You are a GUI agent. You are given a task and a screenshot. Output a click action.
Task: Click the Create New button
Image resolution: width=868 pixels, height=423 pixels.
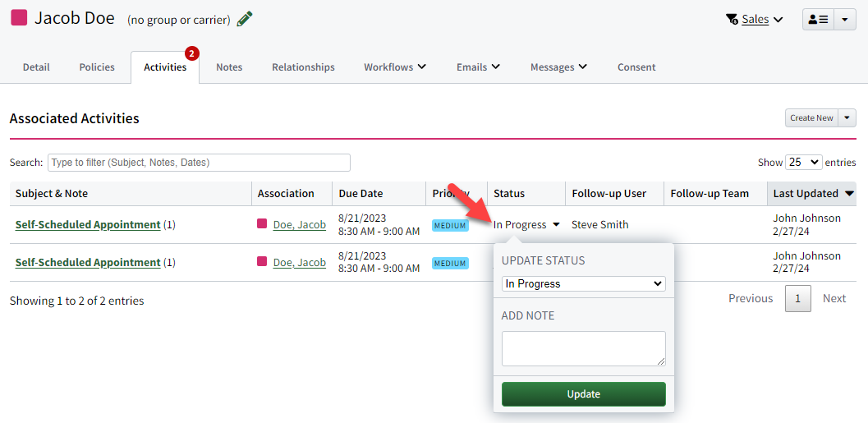pyautogui.click(x=811, y=118)
